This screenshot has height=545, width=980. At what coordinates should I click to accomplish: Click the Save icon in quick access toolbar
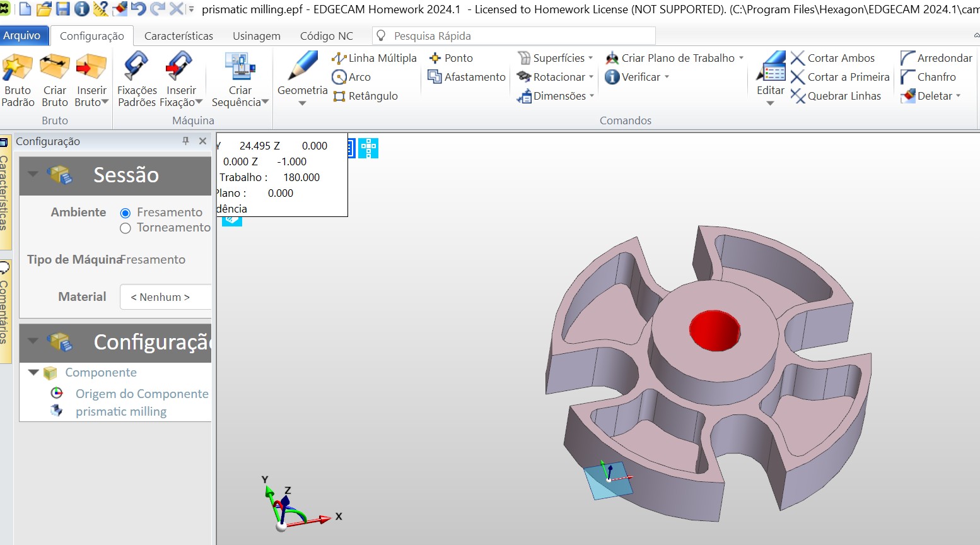point(63,9)
